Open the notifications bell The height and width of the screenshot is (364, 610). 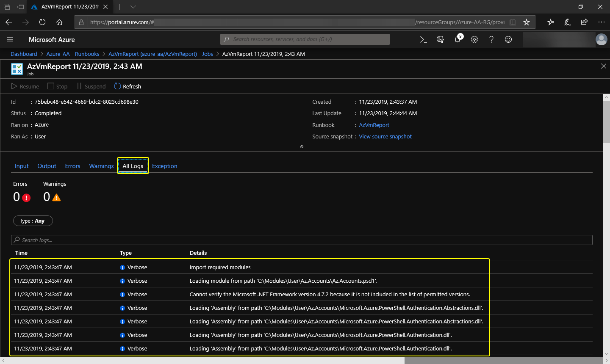coord(457,39)
